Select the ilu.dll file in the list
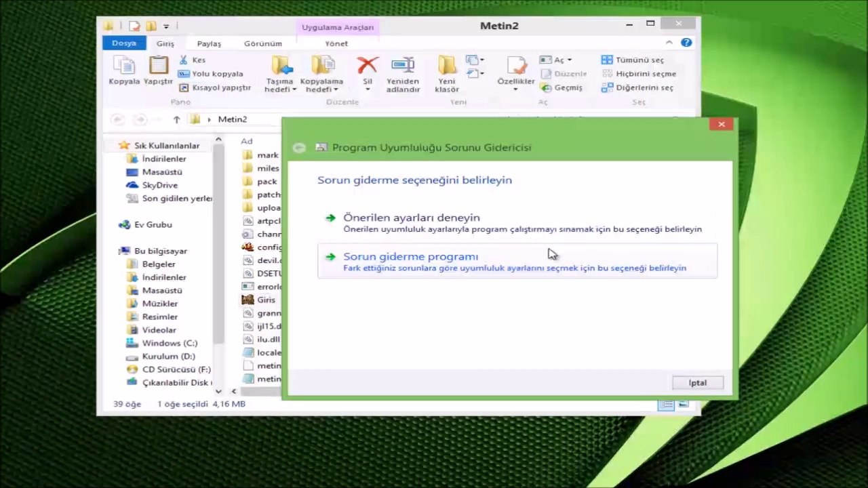Image resolution: width=868 pixels, height=488 pixels. point(262,340)
